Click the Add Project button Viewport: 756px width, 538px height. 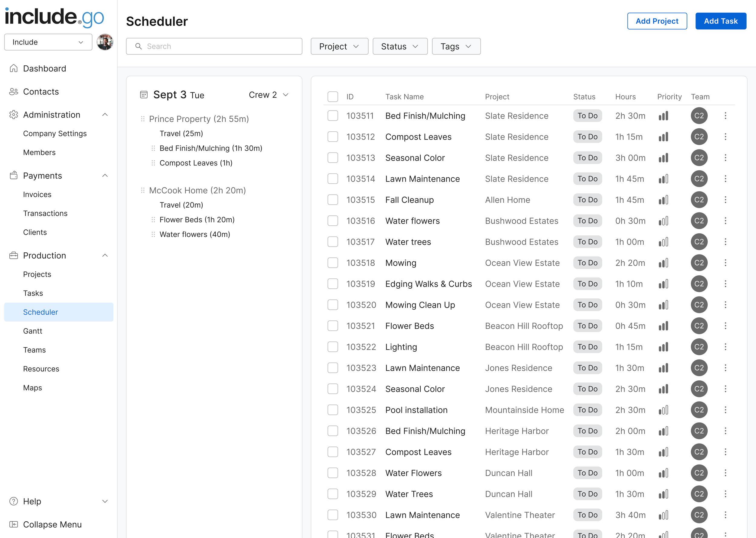click(657, 21)
